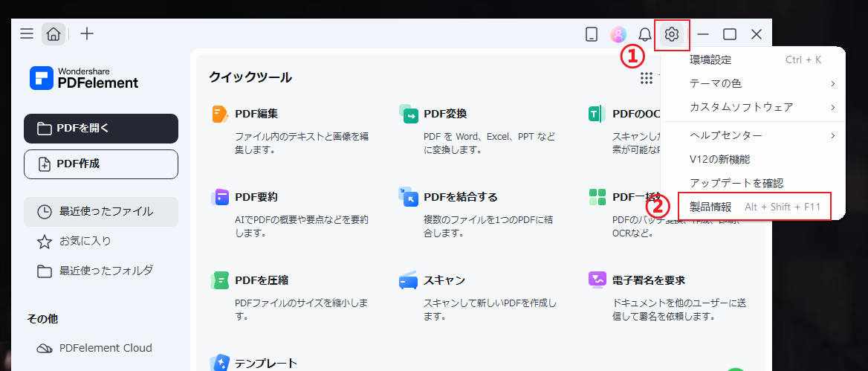Expand テーマの色 chevron arrow
Image resolution: width=868 pixels, height=371 pixels.
[x=832, y=83]
